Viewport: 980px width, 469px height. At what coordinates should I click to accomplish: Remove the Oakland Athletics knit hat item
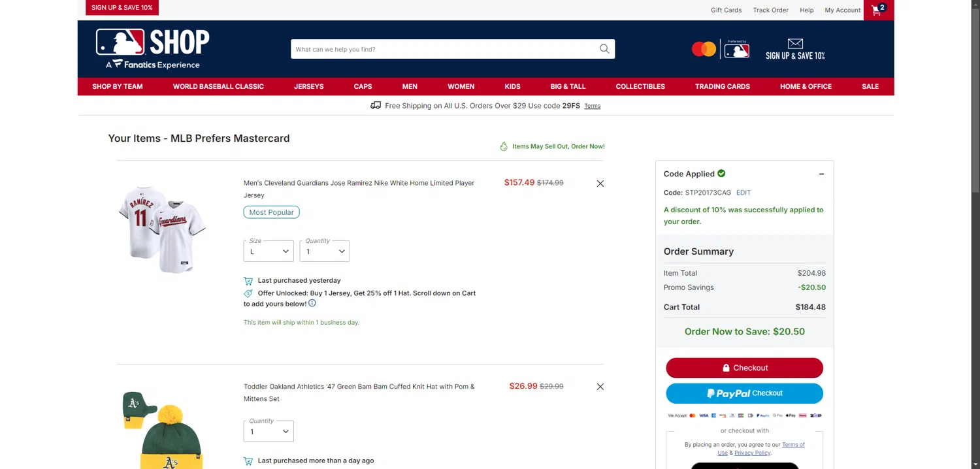coord(600,387)
